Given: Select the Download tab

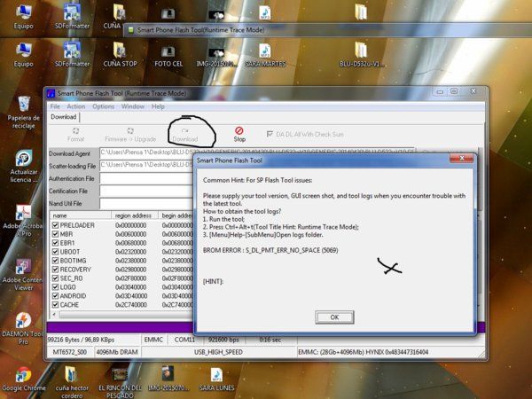Looking at the screenshot, I should point(64,117).
